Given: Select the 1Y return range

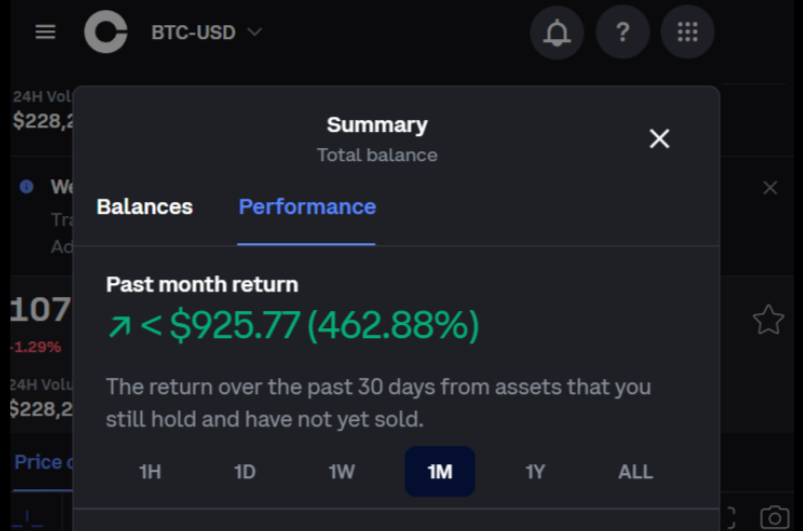Looking at the screenshot, I should click(x=535, y=472).
